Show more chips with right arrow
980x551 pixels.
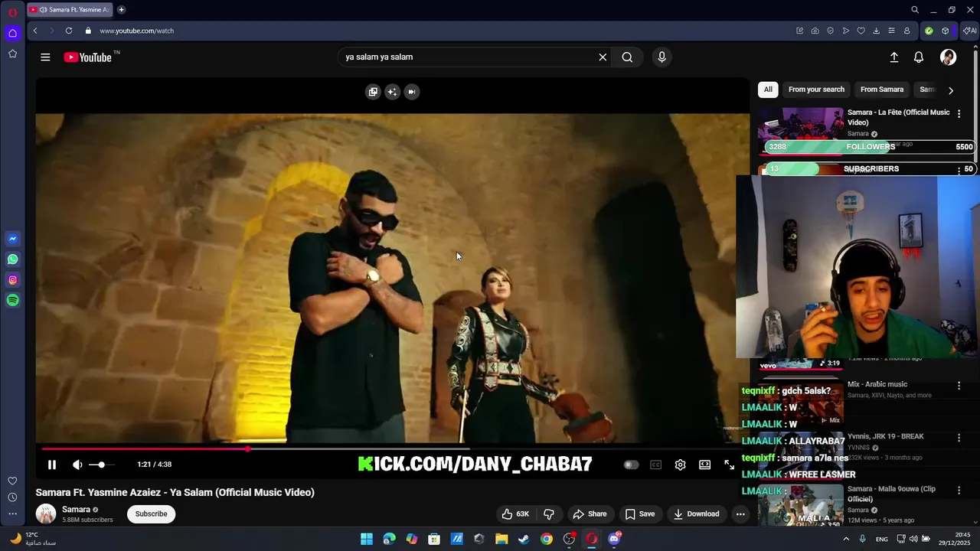click(x=951, y=90)
